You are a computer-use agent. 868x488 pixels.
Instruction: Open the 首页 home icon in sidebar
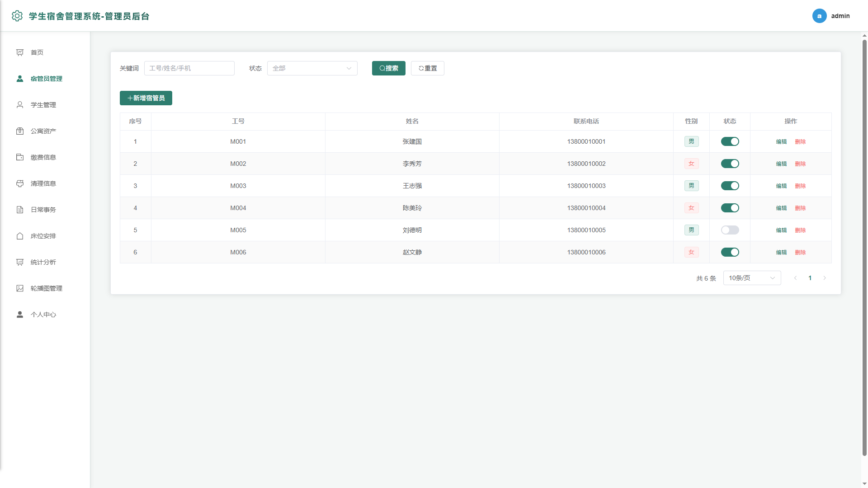click(20, 52)
